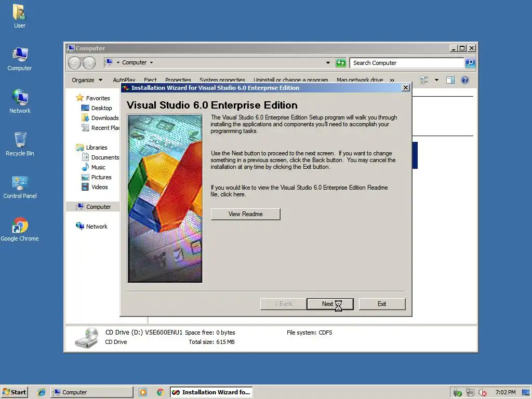Click System properties in the Explorer toolbar
Image resolution: width=532 pixels, height=399 pixels.
click(x=222, y=80)
